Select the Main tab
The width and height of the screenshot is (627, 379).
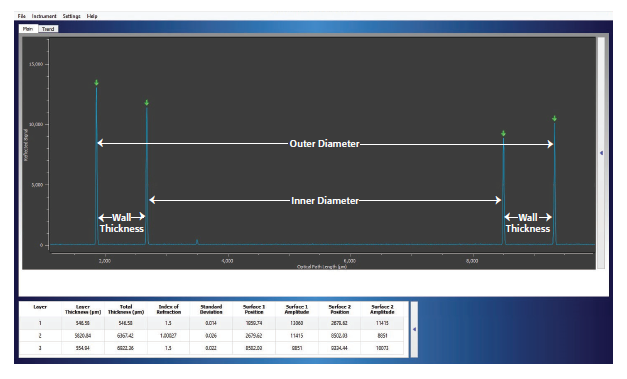(28, 29)
